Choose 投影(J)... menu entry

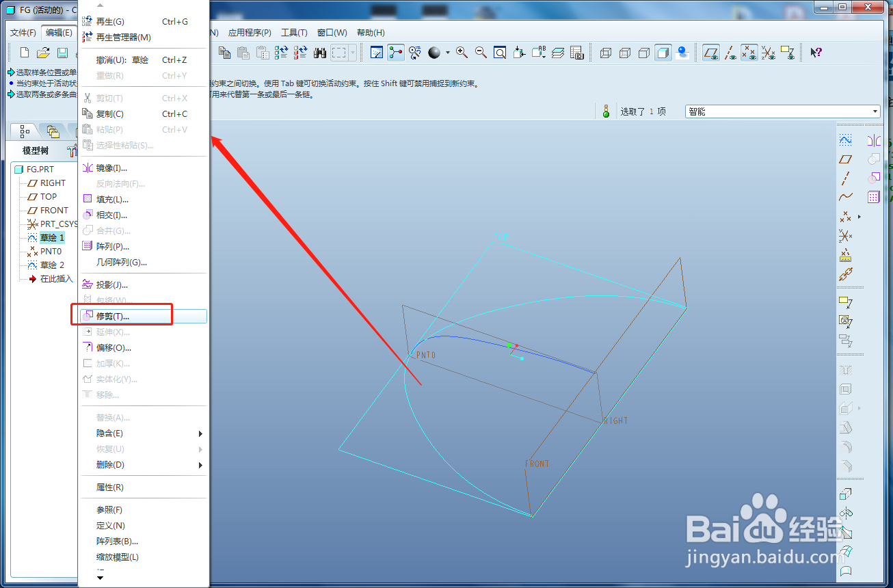(144, 285)
